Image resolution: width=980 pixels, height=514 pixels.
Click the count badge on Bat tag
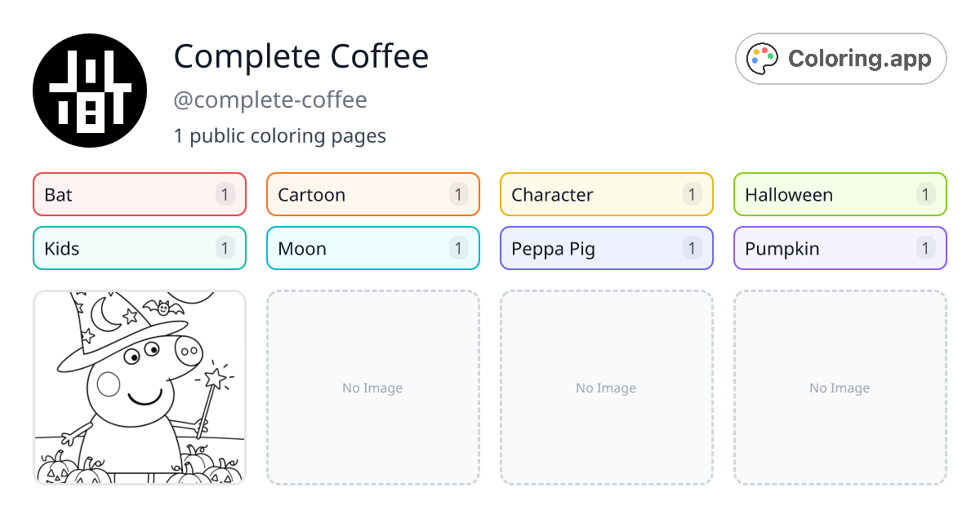coord(225,194)
